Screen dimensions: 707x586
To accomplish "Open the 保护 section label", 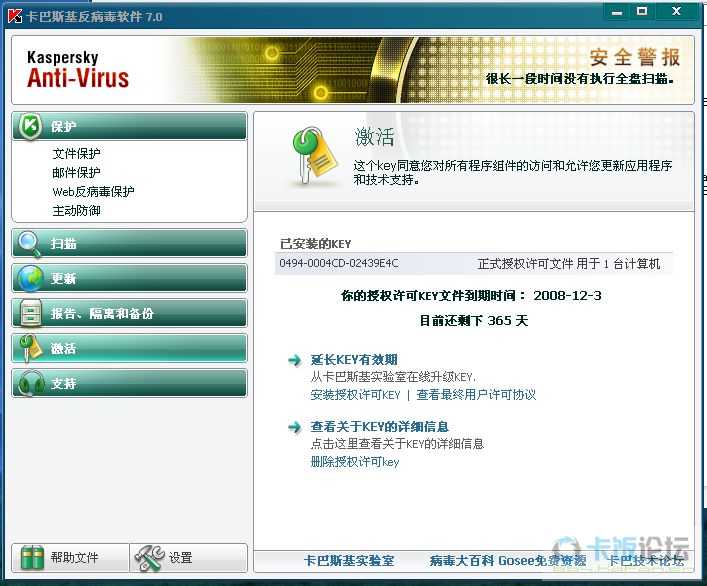I will pyautogui.click(x=63, y=127).
